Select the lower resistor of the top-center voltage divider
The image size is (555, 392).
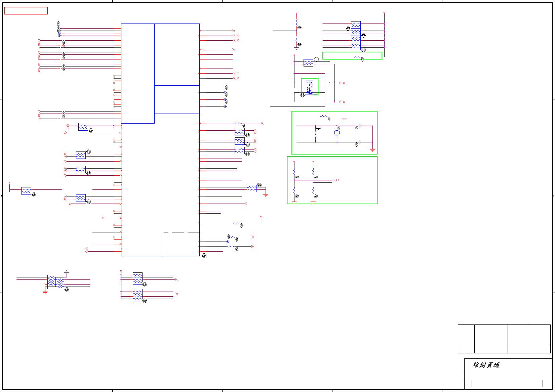point(296,39)
